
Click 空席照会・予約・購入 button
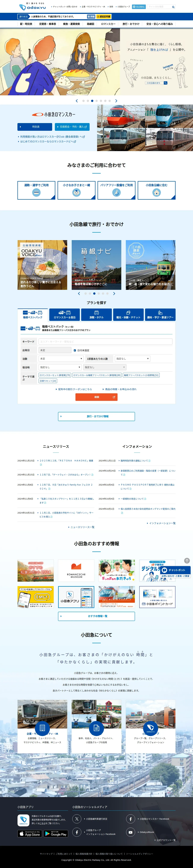pyautogui.click(x=72, y=127)
